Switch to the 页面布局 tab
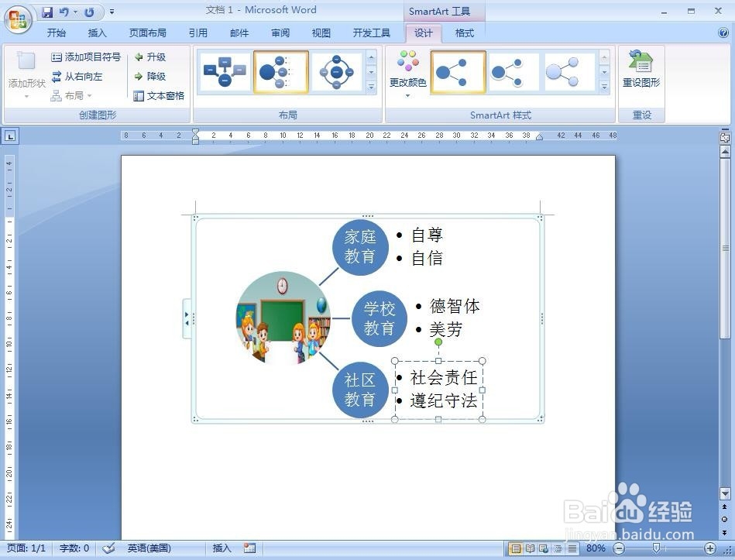Viewport: 735px width, 560px height. (148, 33)
